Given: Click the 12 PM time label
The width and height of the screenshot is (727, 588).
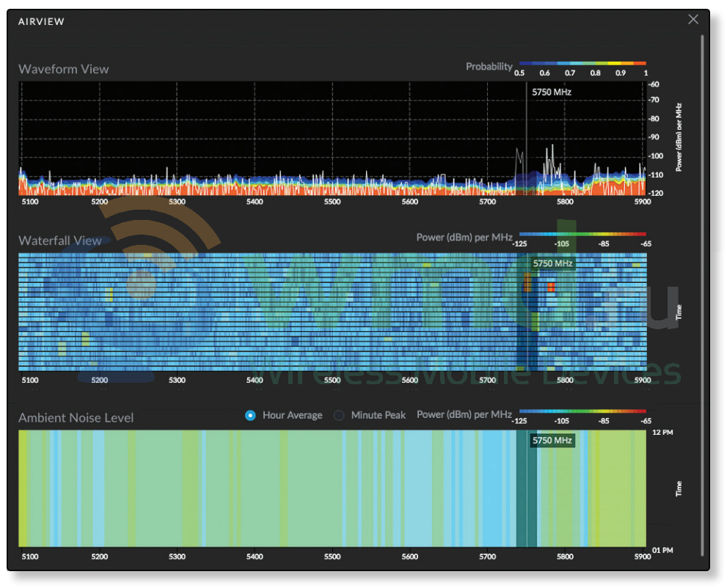Looking at the screenshot, I should 662,433.
